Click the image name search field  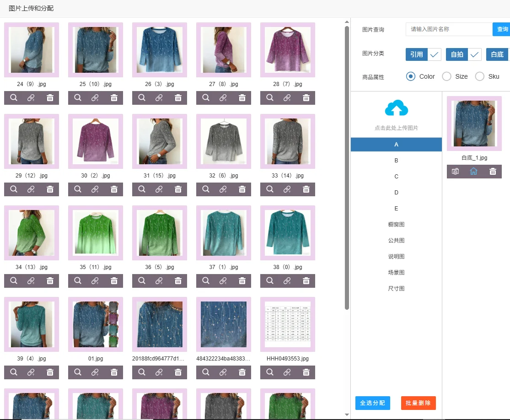pos(448,29)
